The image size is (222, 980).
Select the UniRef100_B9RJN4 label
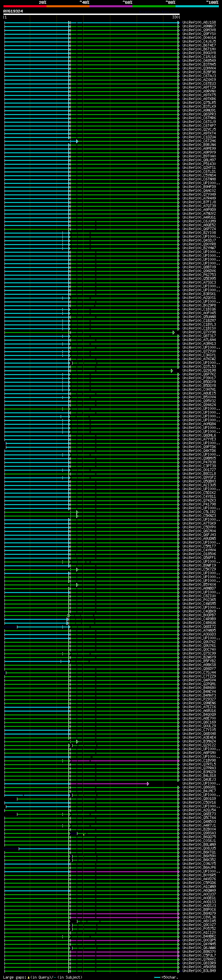coord(199,145)
